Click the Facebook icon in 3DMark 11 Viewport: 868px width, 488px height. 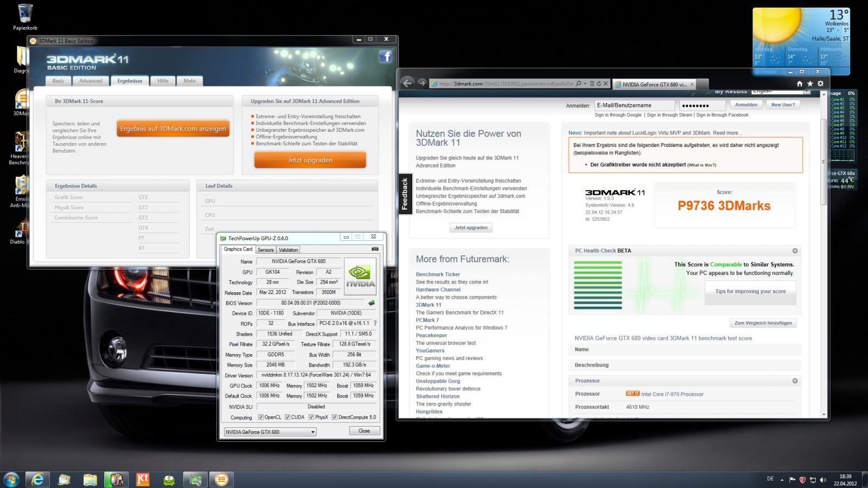[385, 56]
